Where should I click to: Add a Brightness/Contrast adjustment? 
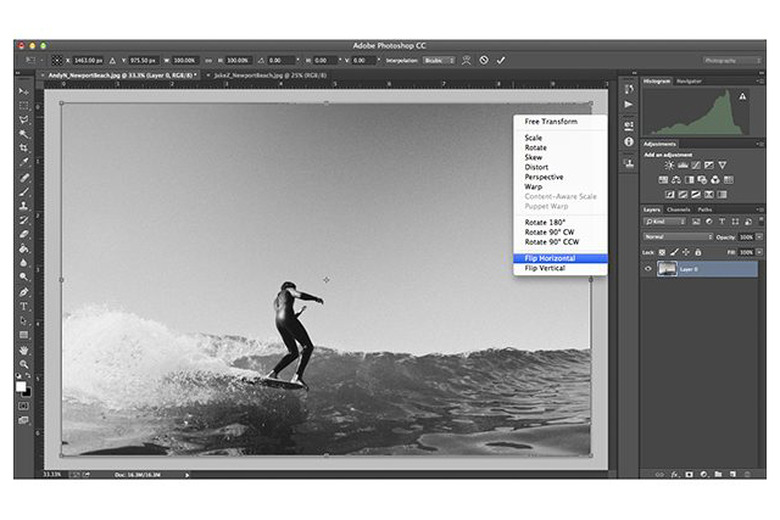pyautogui.click(x=669, y=165)
